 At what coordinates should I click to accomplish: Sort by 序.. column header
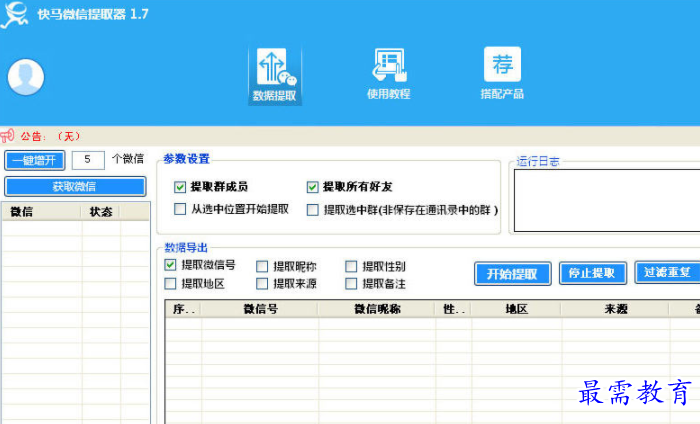point(183,309)
